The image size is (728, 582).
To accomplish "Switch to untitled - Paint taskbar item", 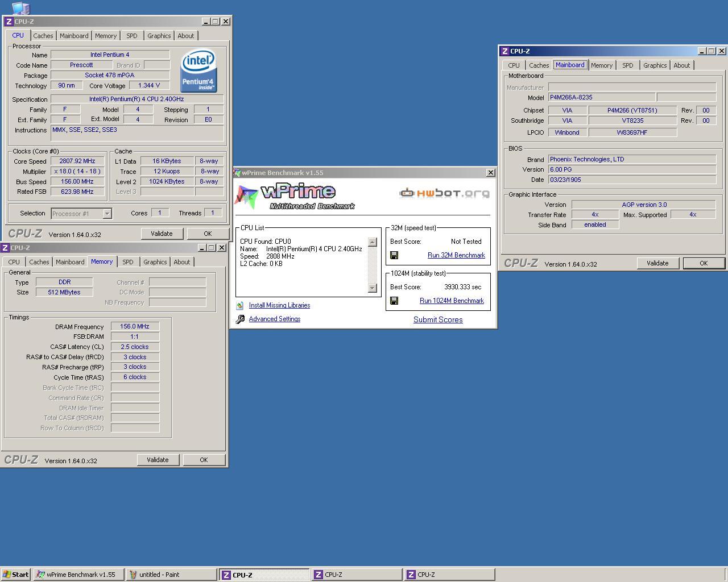I will 172,575.
